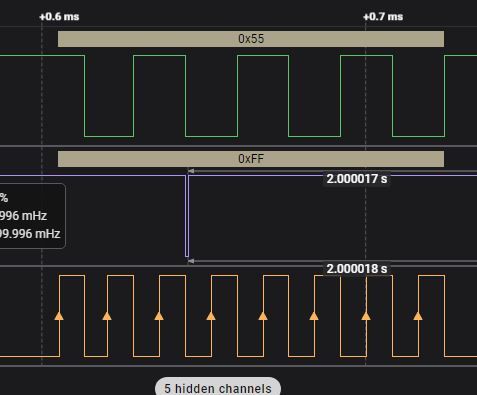This screenshot has height=395, width=477.
Task: Click the +0.6 ms time ruler label
Action: click(x=59, y=17)
